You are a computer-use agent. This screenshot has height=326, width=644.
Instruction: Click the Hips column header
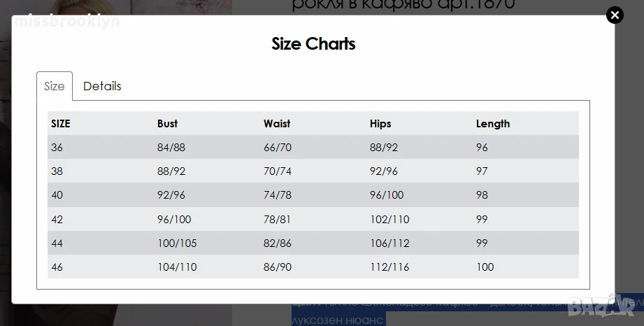(380, 123)
